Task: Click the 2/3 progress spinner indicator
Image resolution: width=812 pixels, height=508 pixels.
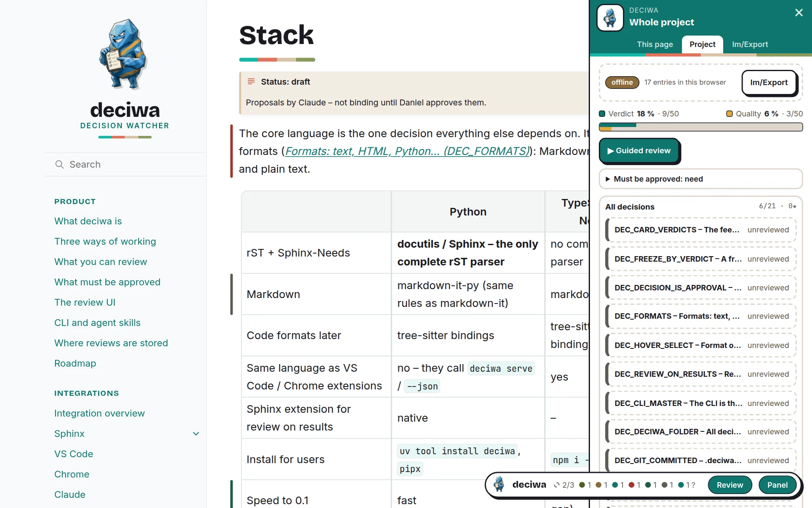Action: point(564,485)
